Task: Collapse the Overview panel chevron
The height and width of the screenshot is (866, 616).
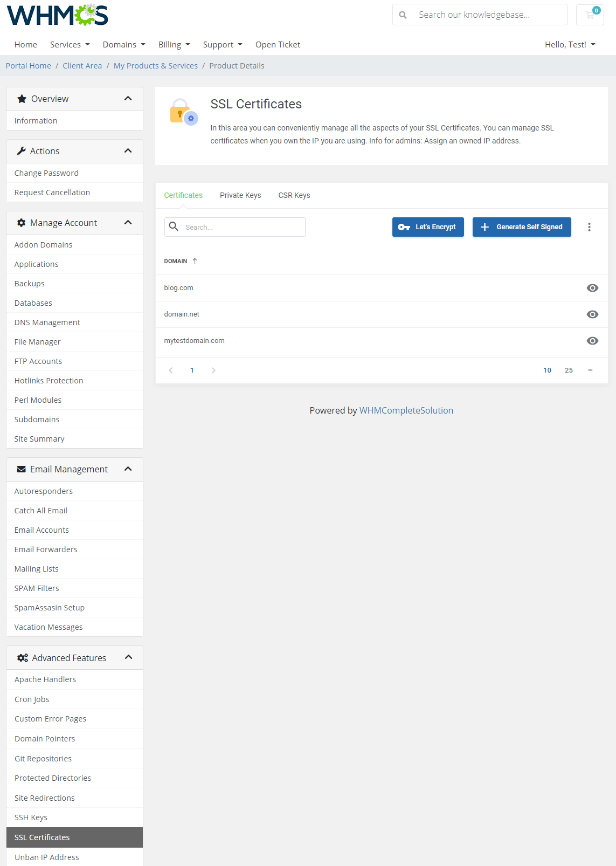Action: [128, 98]
